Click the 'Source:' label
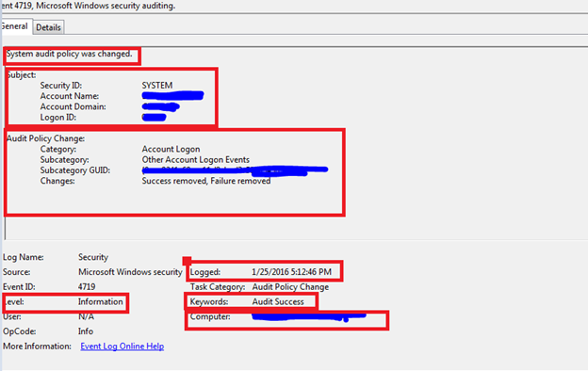Image resolution: width=588 pixels, height=371 pixels. (17, 272)
